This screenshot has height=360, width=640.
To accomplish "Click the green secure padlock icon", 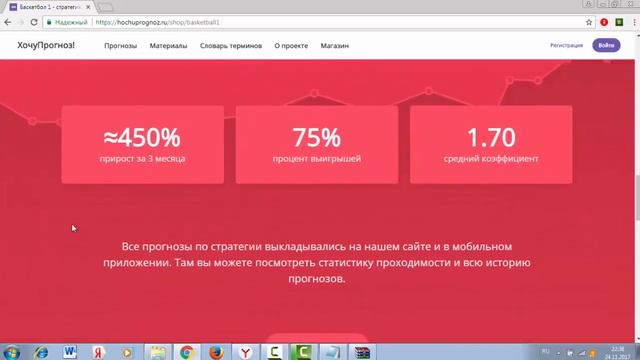I will coord(49,22).
